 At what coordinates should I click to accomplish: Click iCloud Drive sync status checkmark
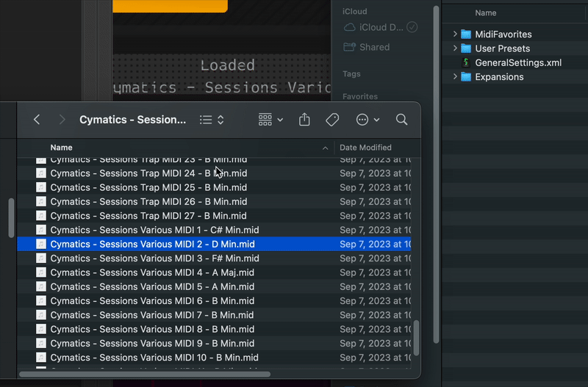[x=412, y=27]
